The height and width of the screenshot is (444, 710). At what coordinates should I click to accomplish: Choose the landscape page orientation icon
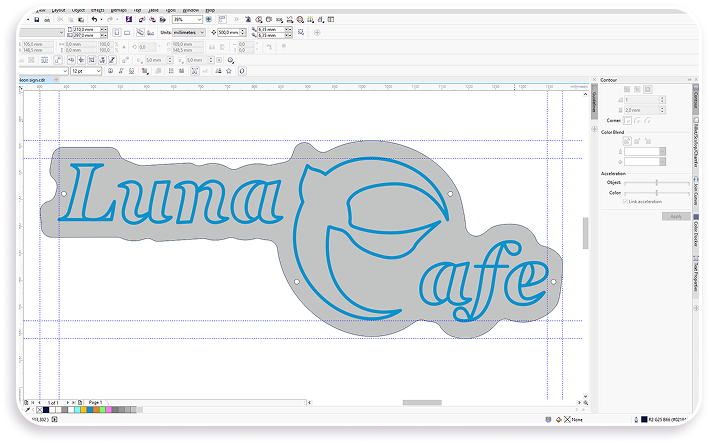click(x=127, y=33)
